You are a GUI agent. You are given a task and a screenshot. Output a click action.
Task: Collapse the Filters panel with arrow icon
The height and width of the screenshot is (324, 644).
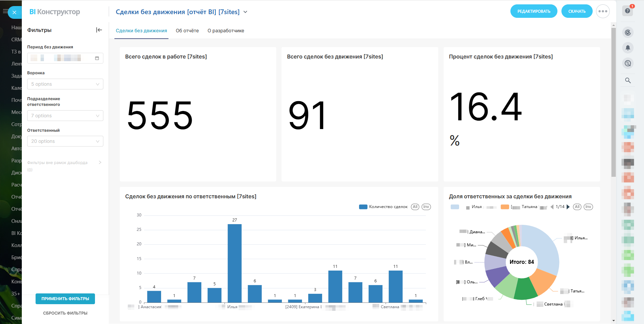click(x=99, y=30)
